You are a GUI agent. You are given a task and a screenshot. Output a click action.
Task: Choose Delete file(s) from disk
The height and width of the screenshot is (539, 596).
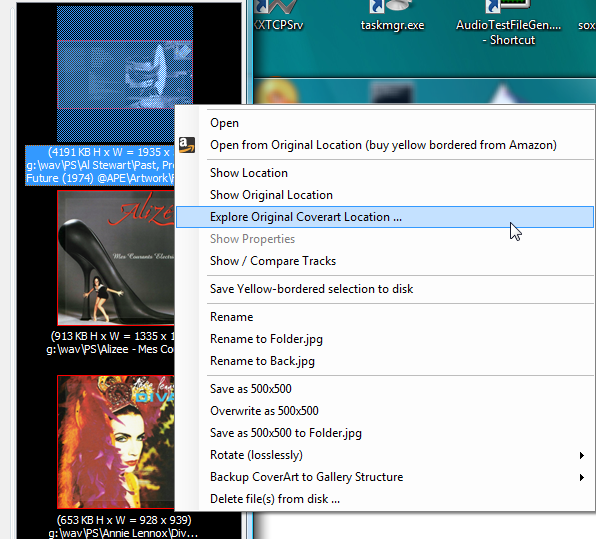click(385, 499)
